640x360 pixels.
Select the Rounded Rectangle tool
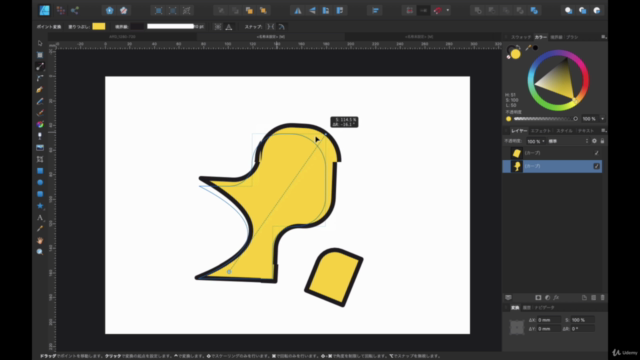[x=40, y=194]
